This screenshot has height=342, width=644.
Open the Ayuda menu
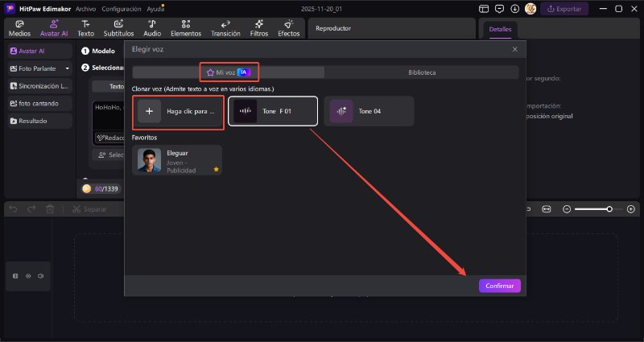[x=155, y=8]
